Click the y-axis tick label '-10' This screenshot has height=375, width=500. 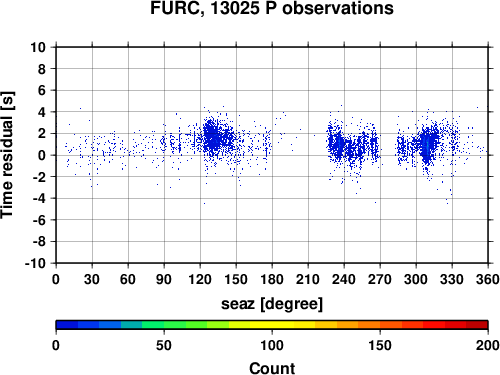(x=36, y=263)
